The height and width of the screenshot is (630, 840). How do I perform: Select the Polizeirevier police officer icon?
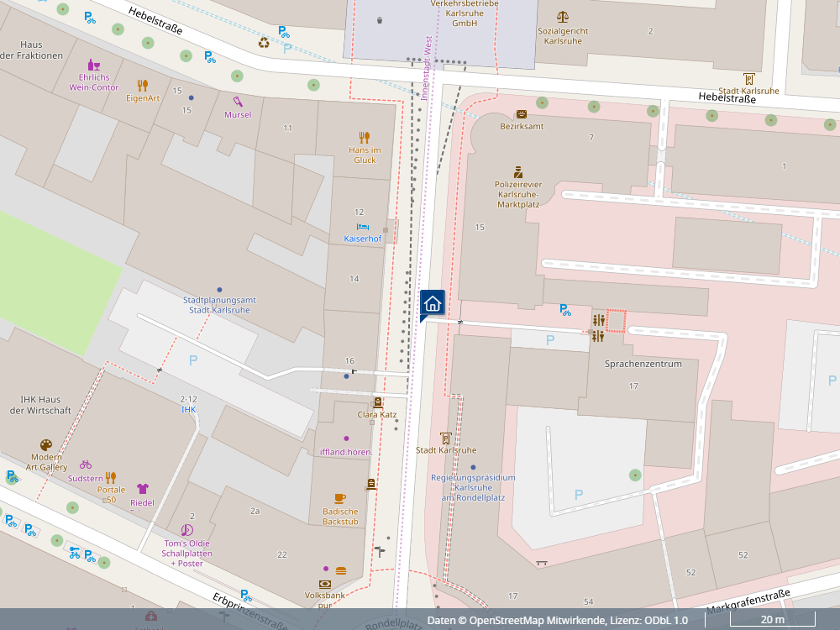(518, 172)
